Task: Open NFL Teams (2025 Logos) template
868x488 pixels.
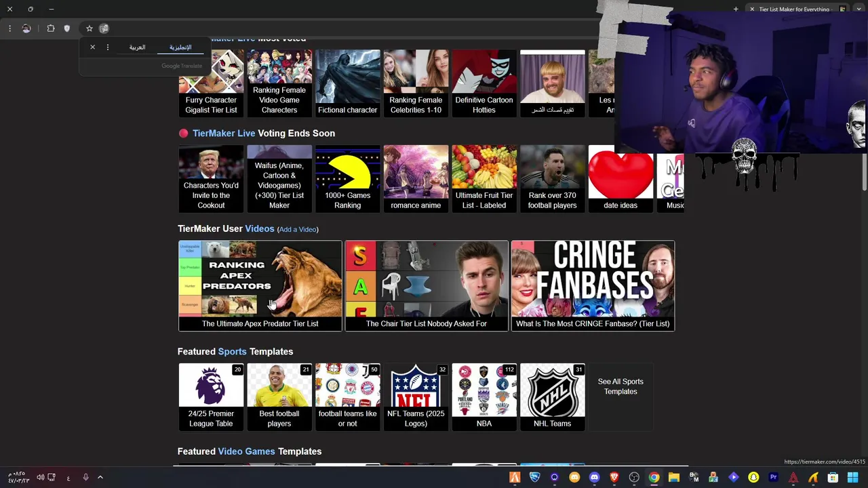Action: tap(416, 396)
